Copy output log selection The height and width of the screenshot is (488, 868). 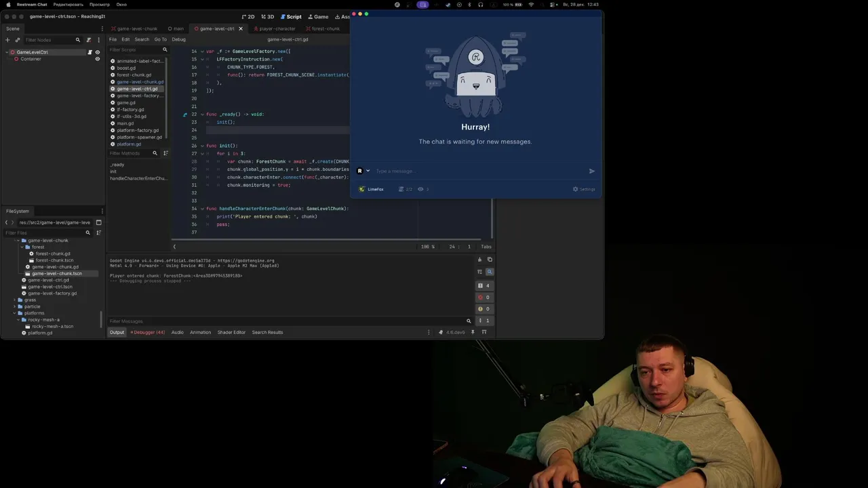490,260
